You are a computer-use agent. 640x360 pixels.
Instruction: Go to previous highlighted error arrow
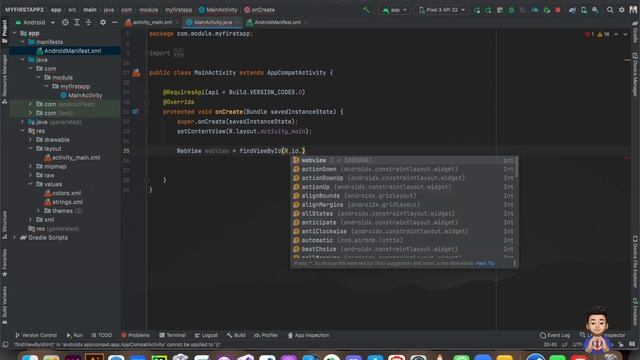click(616, 35)
